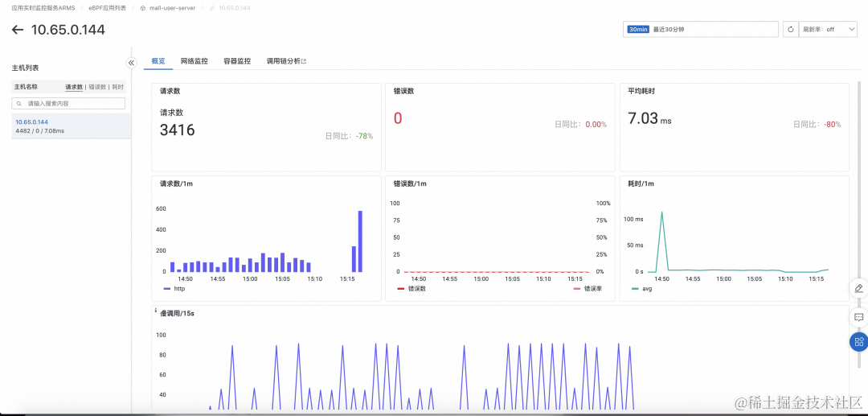
Task: Click the 30min badge
Action: tap(638, 29)
